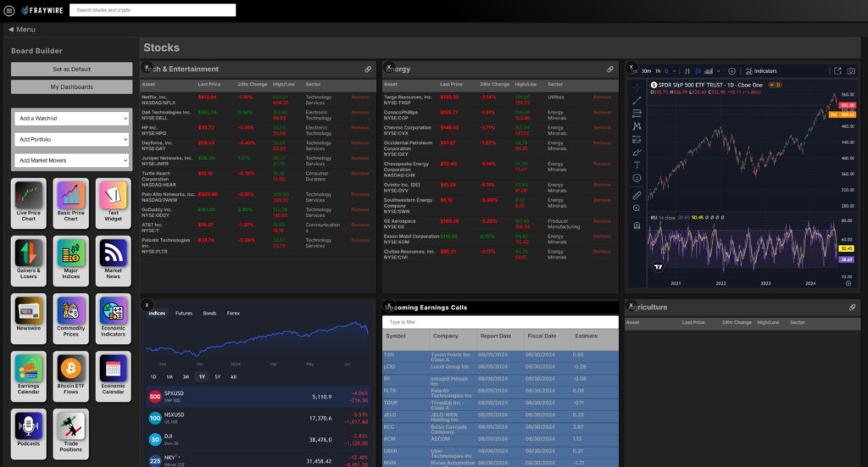868x467 pixels.
Task: Add the Basic Price Chart widget
Action: point(71,203)
